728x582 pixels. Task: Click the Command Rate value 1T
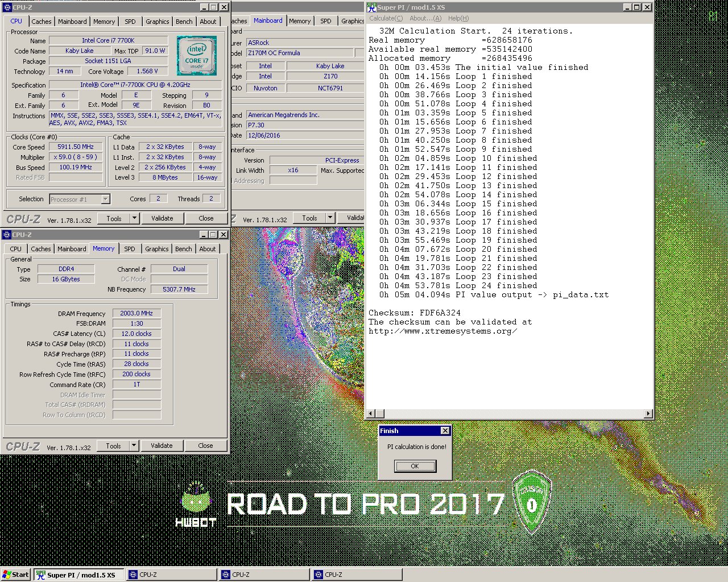(x=136, y=385)
